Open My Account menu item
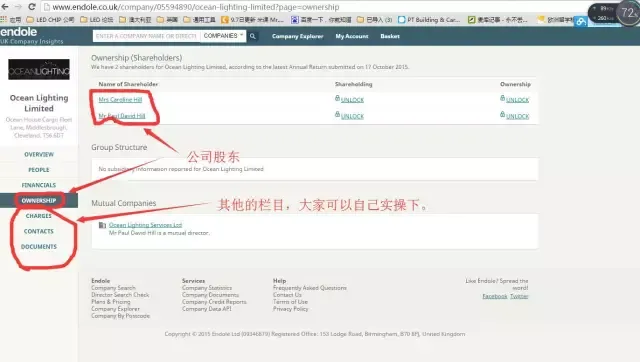This screenshot has width=640, height=362. click(x=352, y=36)
